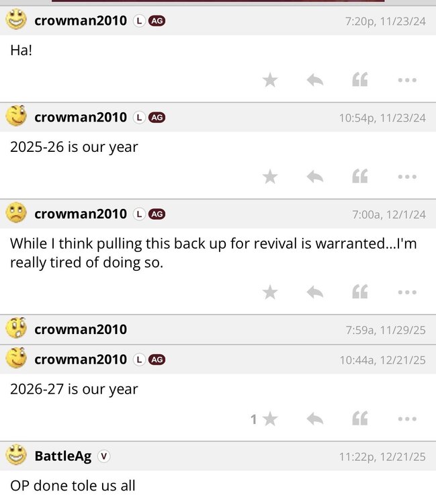The image size is (436, 504).
Task: Click the L badge on the 12/1/24 post
Action: (139, 214)
